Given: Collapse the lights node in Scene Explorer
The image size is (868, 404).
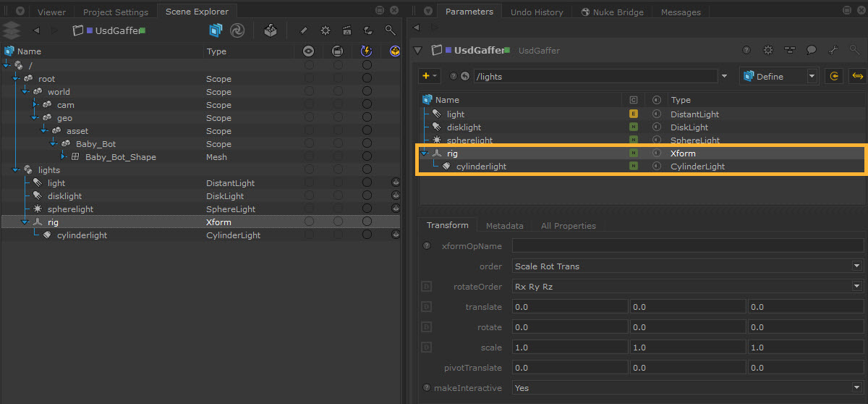Looking at the screenshot, I should [16, 170].
